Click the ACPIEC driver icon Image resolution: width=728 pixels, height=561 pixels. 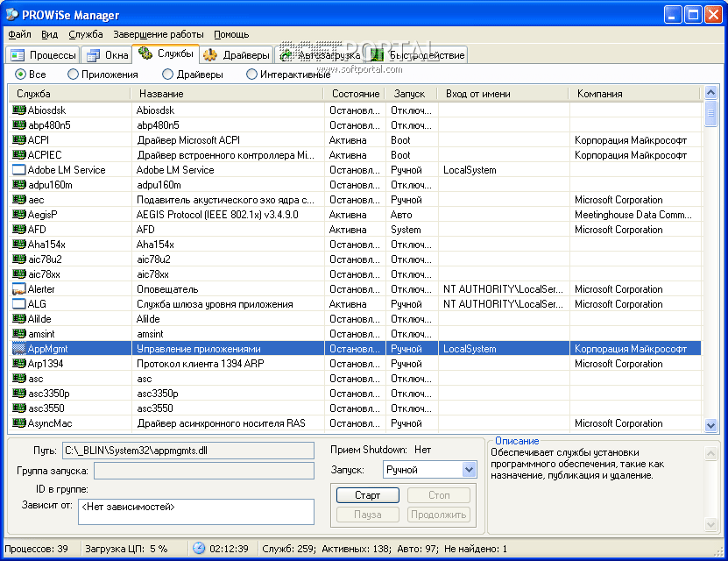pyautogui.click(x=18, y=154)
